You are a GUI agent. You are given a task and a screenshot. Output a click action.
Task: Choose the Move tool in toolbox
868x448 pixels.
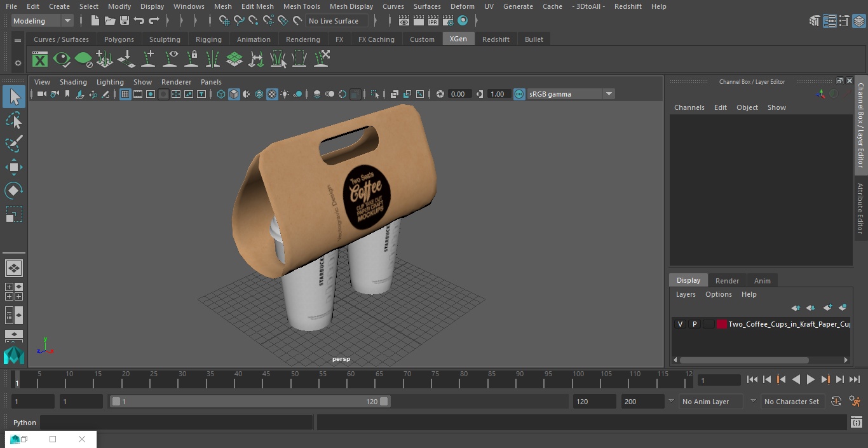[14, 167]
